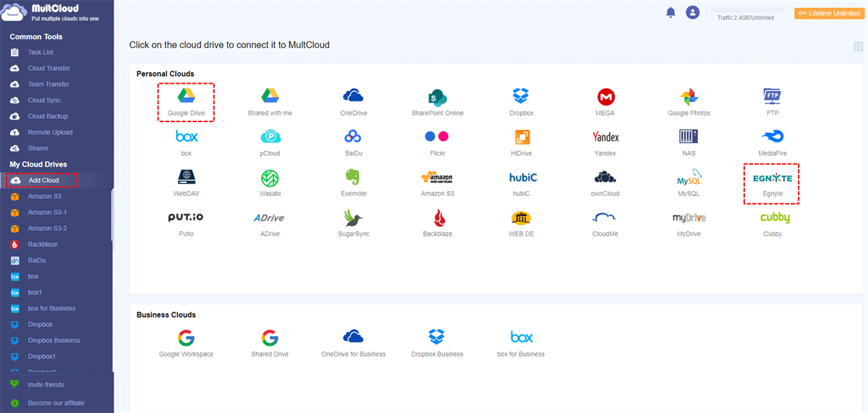Screen dimensions: 868x413
Task: Choose the MEGA cloud icon
Action: 605,96
